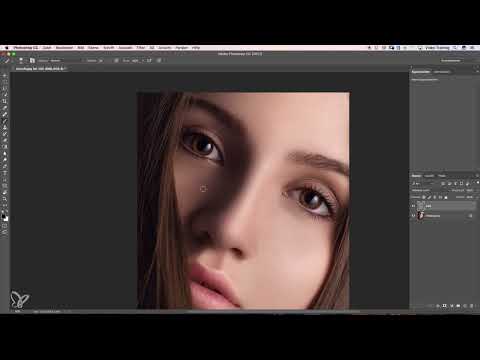Select the Rectangular Marquee tool
Viewport: 480px width, 360px height.
pos(5,82)
